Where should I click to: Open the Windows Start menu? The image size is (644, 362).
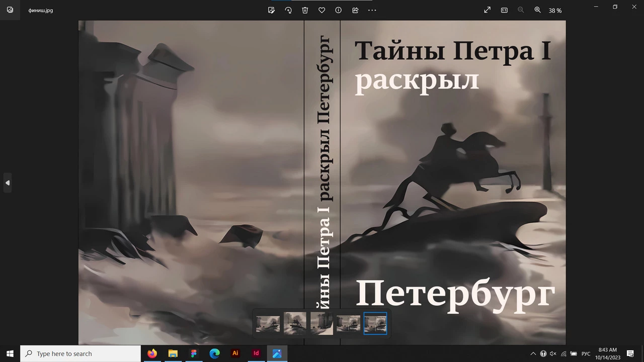[x=10, y=353]
